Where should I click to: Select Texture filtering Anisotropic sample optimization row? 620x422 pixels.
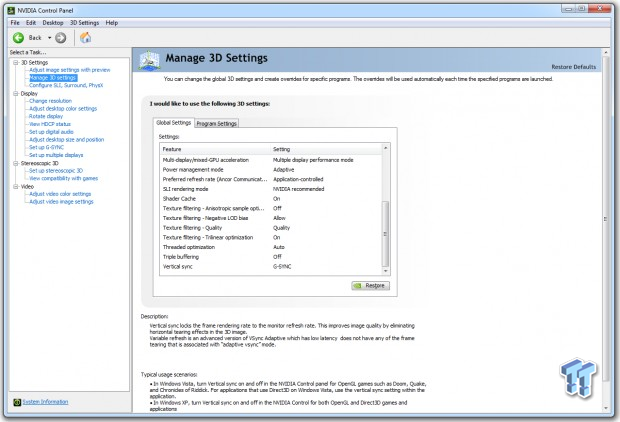[x=271, y=208]
